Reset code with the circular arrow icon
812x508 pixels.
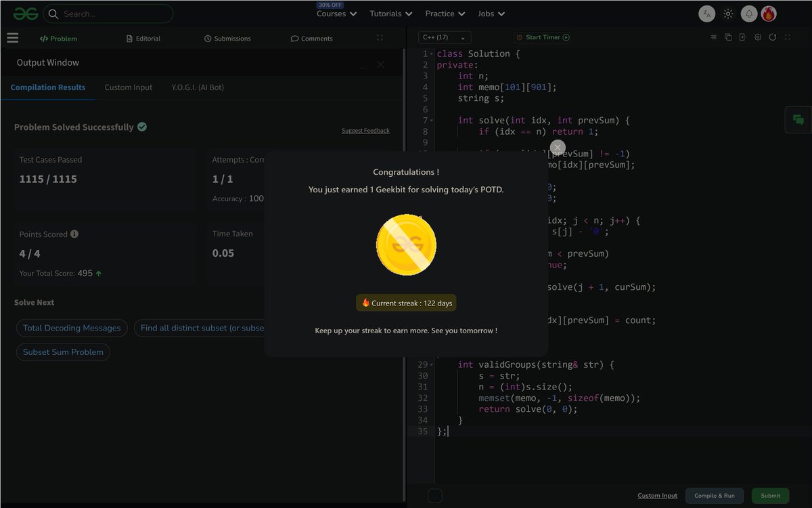coord(773,37)
